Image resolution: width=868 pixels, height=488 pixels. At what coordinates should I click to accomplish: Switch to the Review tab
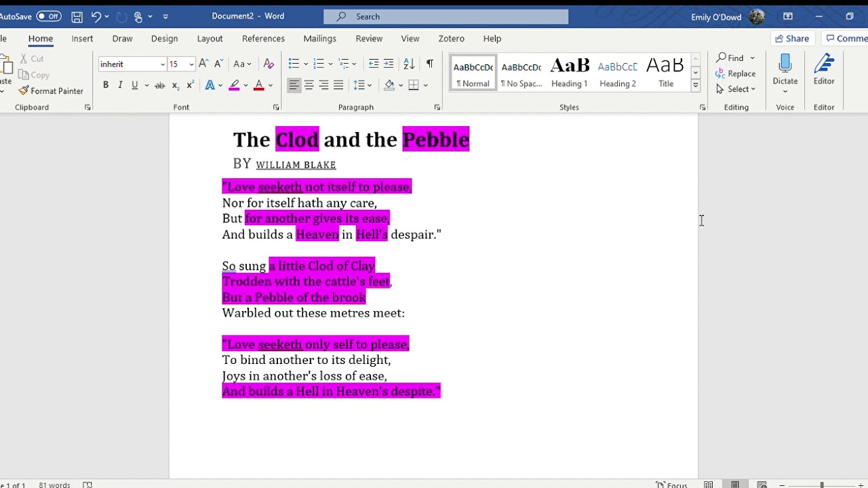point(369,39)
